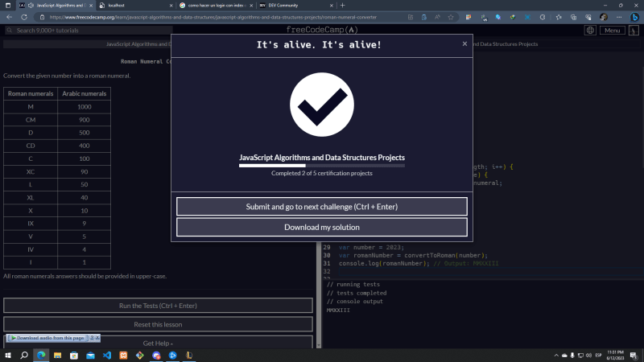Click Submit and go to next challenge

coord(321,207)
